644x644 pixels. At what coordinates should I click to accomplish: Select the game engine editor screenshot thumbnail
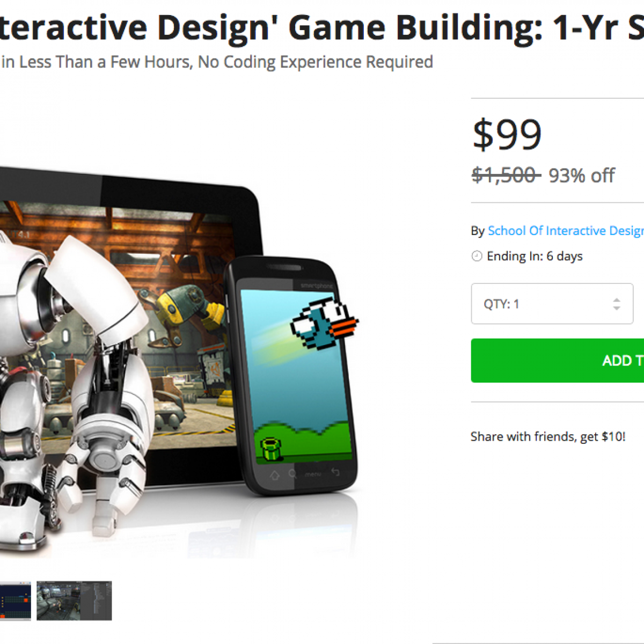(x=74, y=601)
